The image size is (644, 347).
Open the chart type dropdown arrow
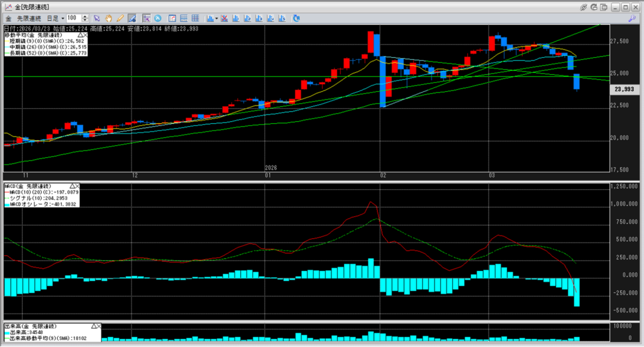click(x=216, y=18)
